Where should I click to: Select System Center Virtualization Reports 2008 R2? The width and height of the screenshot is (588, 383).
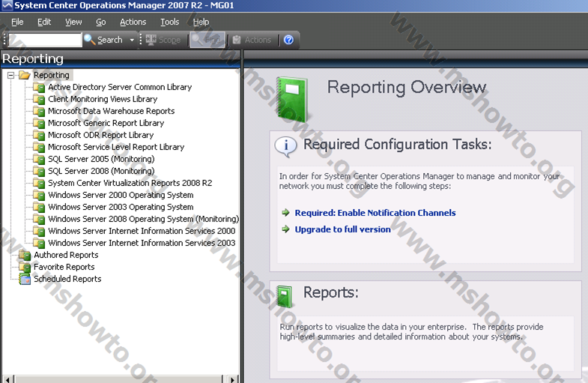point(130,183)
